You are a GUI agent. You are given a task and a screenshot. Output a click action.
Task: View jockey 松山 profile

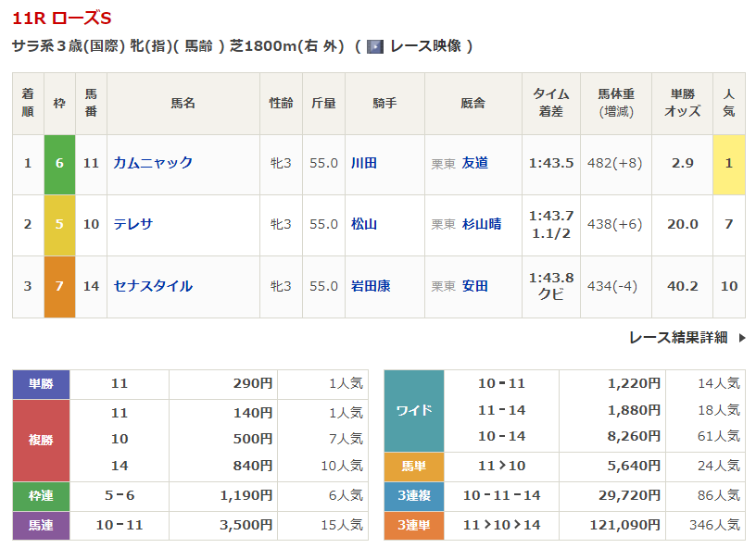364,224
